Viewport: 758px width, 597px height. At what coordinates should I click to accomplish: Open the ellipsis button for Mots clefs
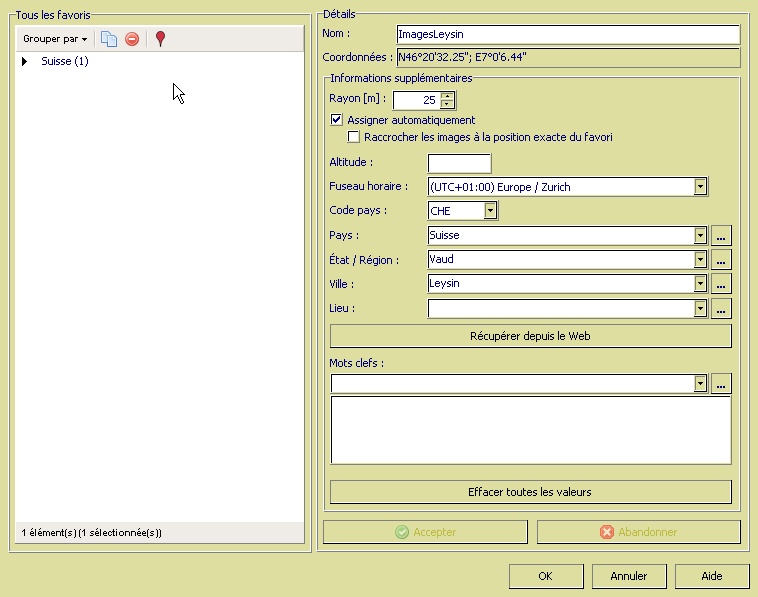click(722, 384)
